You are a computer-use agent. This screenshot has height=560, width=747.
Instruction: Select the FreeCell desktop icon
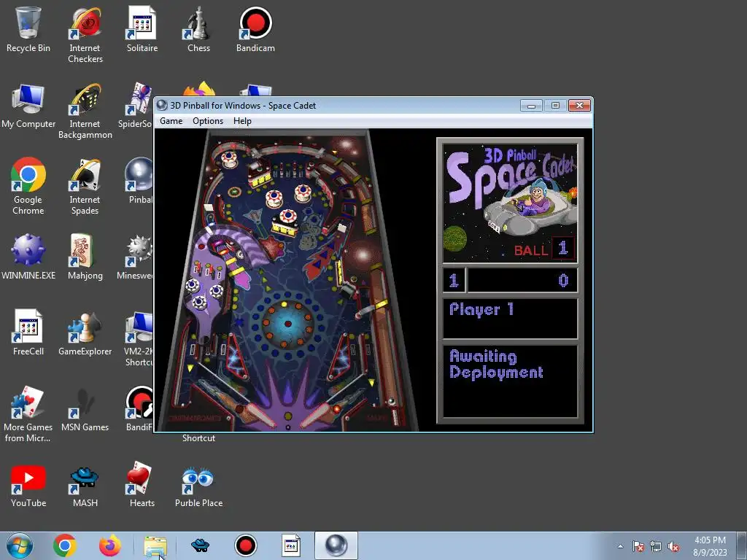point(28,332)
